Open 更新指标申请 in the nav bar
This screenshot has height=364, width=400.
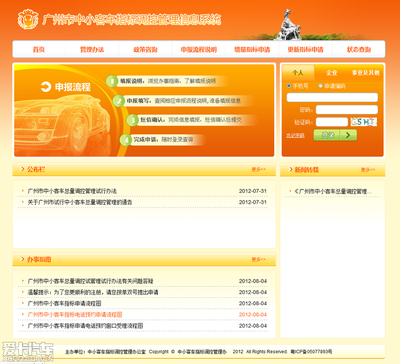(305, 49)
